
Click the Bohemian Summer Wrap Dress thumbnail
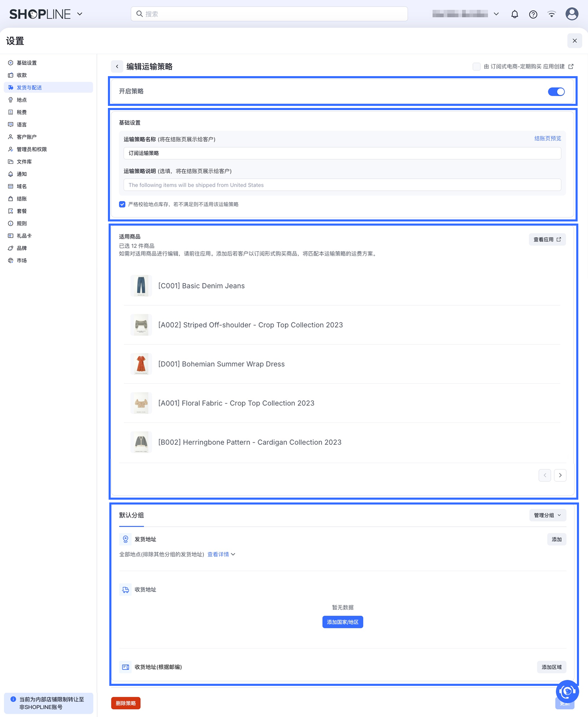pos(141,364)
